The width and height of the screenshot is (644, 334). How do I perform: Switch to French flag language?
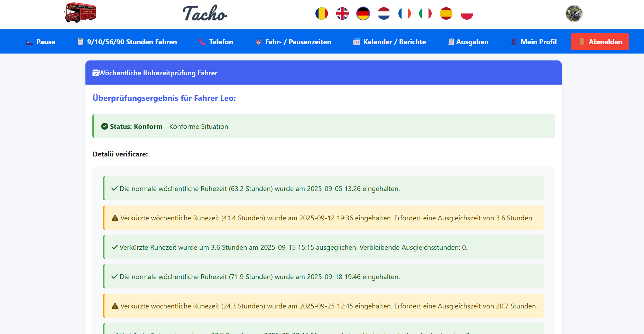(x=404, y=14)
